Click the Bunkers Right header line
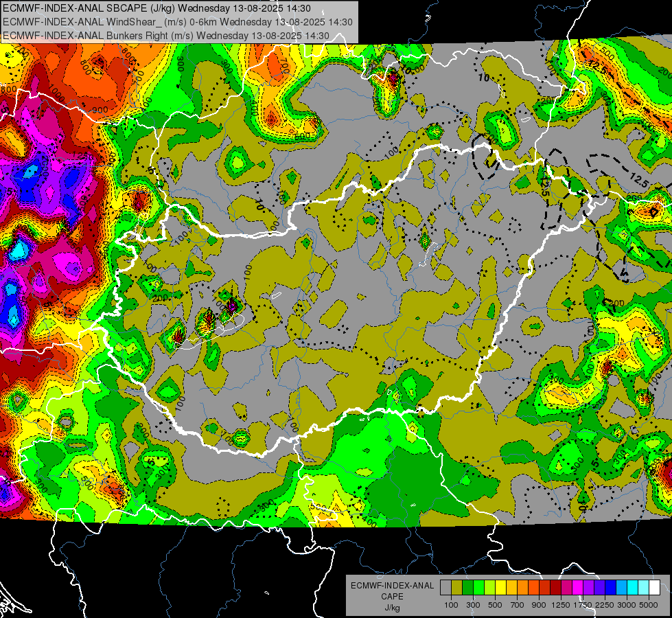This screenshot has height=618, width=672. pyautogui.click(x=166, y=36)
